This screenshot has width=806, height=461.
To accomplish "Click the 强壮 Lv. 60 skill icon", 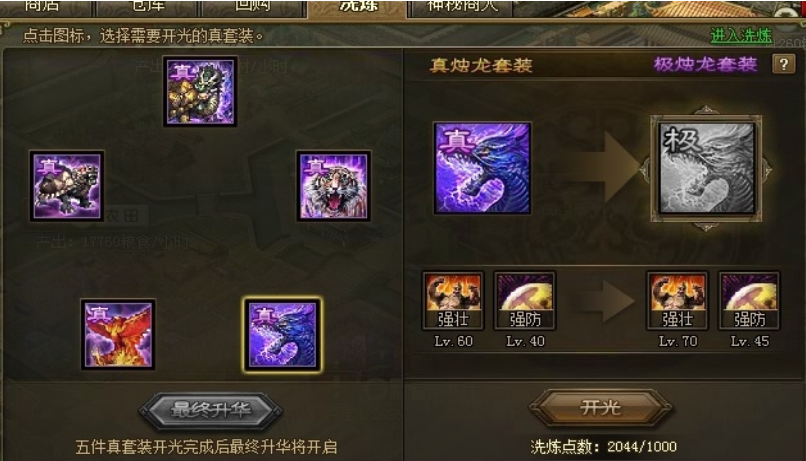I will tap(453, 301).
